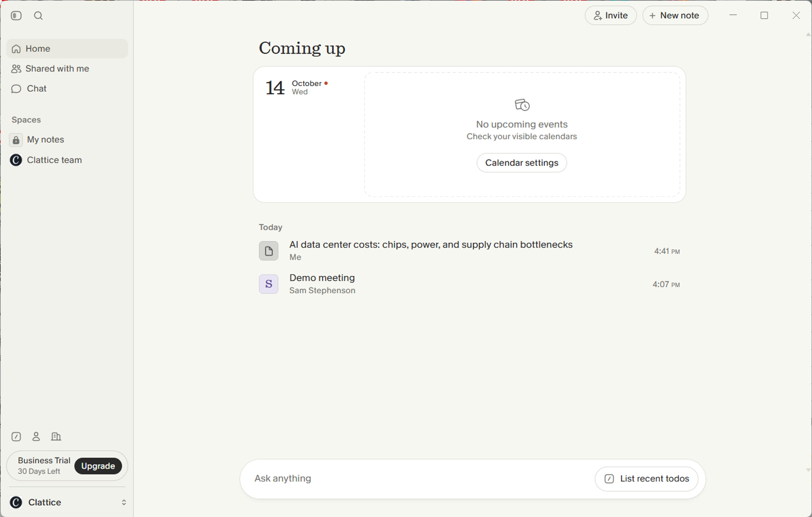Open the My notes space
The width and height of the screenshot is (812, 517).
click(67, 140)
